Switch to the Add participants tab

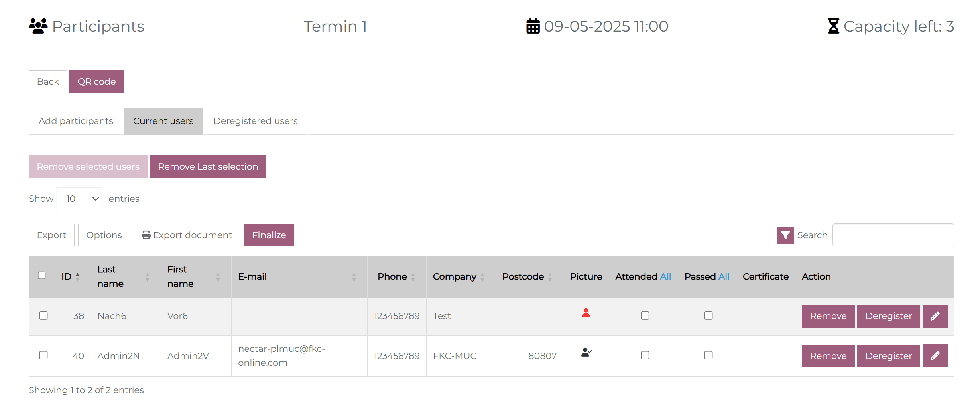[x=76, y=121]
